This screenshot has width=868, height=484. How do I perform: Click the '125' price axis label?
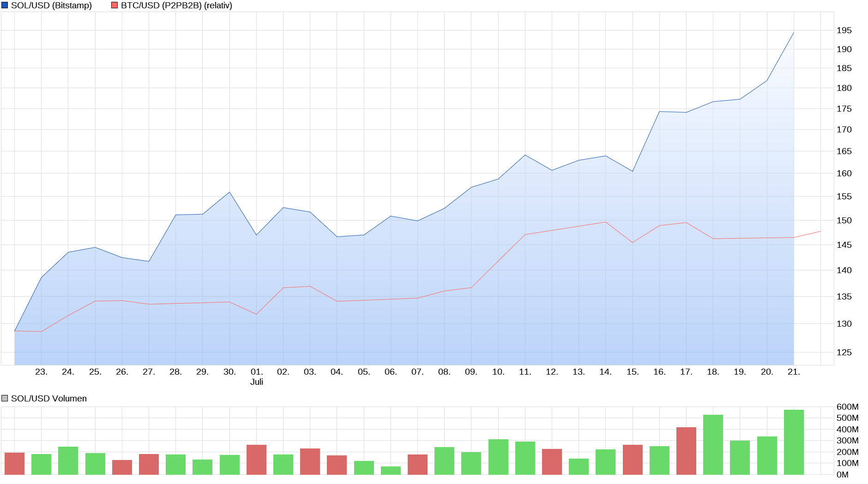(x=844, y=353)
